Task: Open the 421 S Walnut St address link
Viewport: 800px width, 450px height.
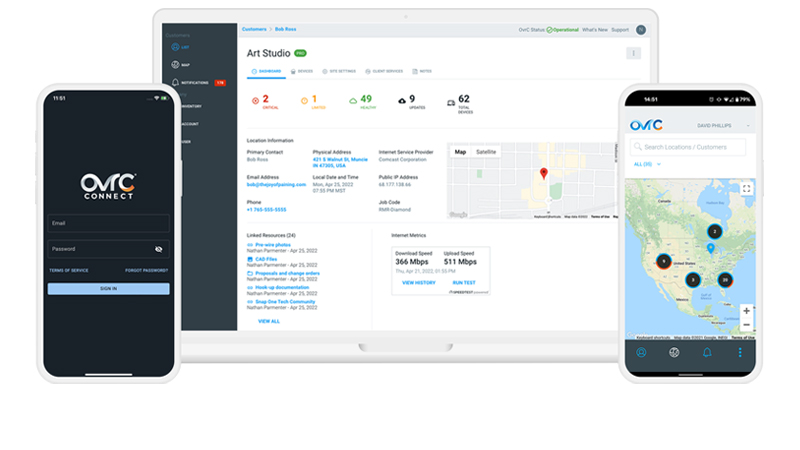Action: coord(340,162)
